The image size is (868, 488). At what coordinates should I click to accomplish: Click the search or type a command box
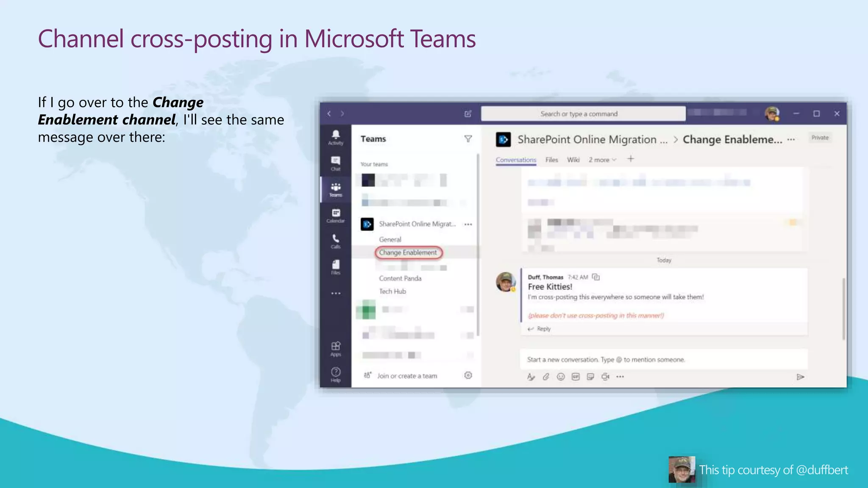(583, 114)
